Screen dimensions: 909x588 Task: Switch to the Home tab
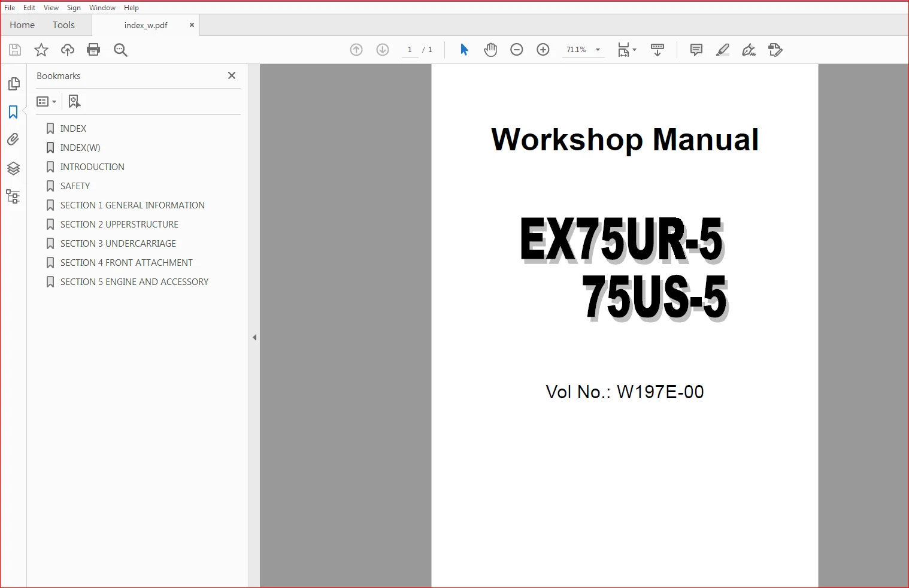tap(22, 25)
